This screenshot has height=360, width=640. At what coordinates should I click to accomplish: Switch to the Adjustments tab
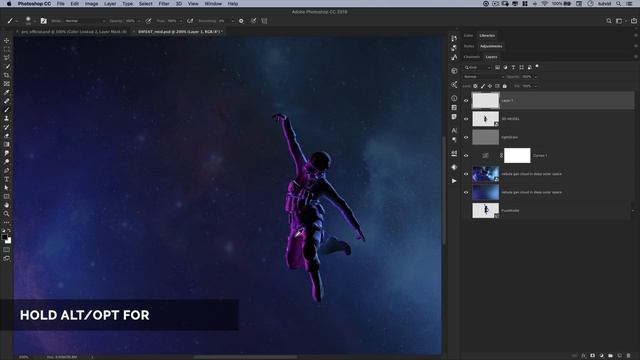coord(491,46)
